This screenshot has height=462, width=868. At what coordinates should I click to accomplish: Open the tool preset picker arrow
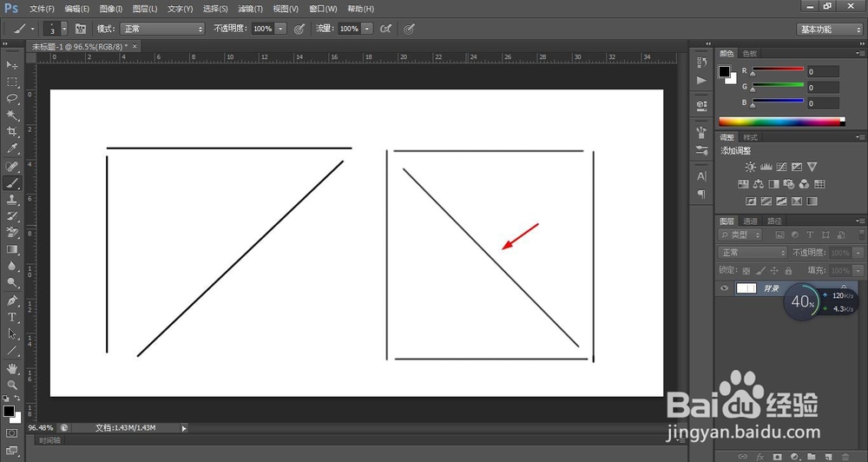point(33,29)
